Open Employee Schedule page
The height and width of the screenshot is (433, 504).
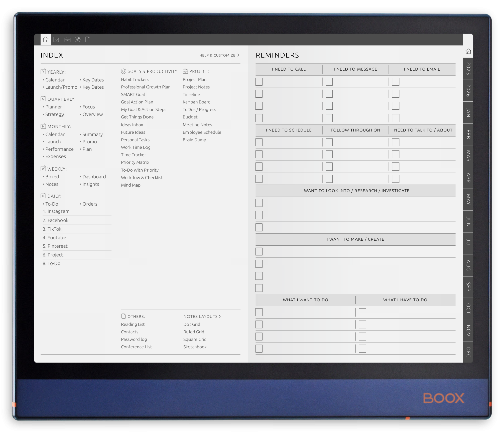202,132
